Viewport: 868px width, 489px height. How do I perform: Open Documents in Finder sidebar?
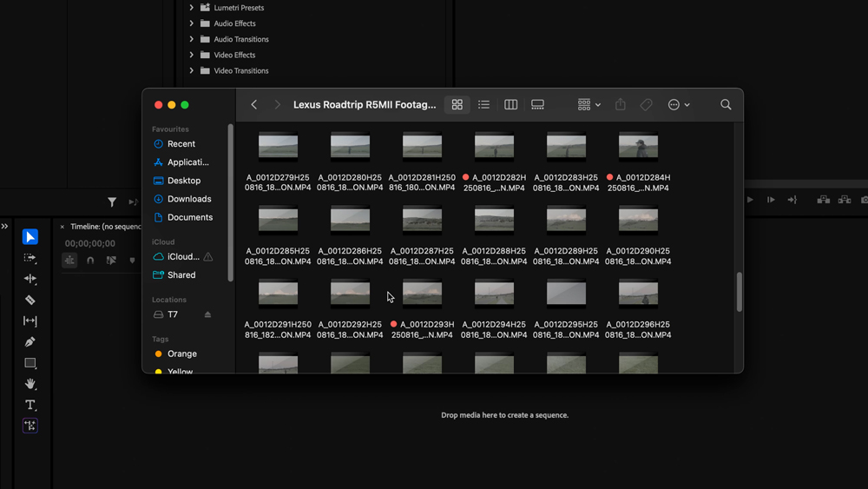pos(182,217)
